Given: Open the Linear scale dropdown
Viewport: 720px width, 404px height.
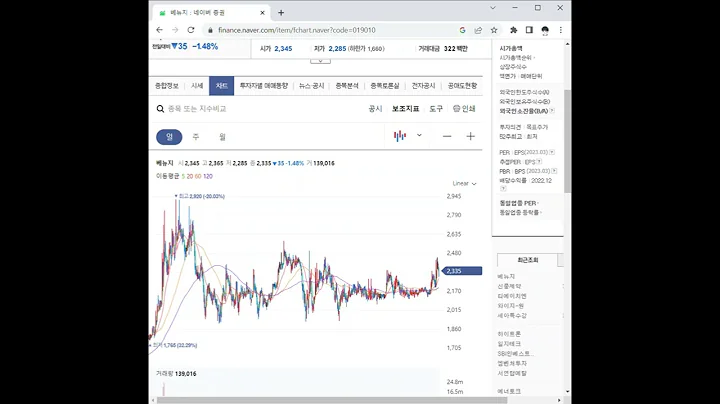Looking at the screenshot, I should click(x=464, y=184).
